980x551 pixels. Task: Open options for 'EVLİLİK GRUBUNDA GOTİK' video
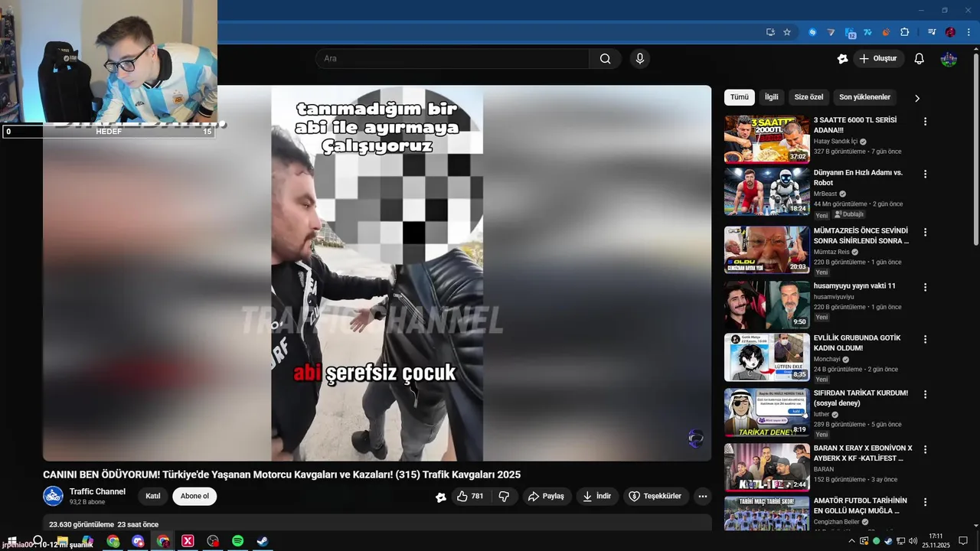(925, 339)
